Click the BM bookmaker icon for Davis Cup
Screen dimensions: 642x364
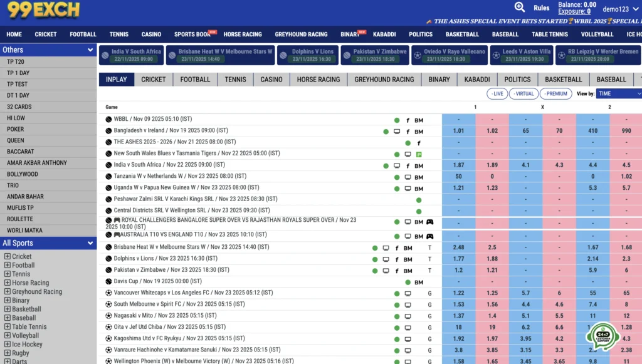pyautogui.click(x=419, y=283)
